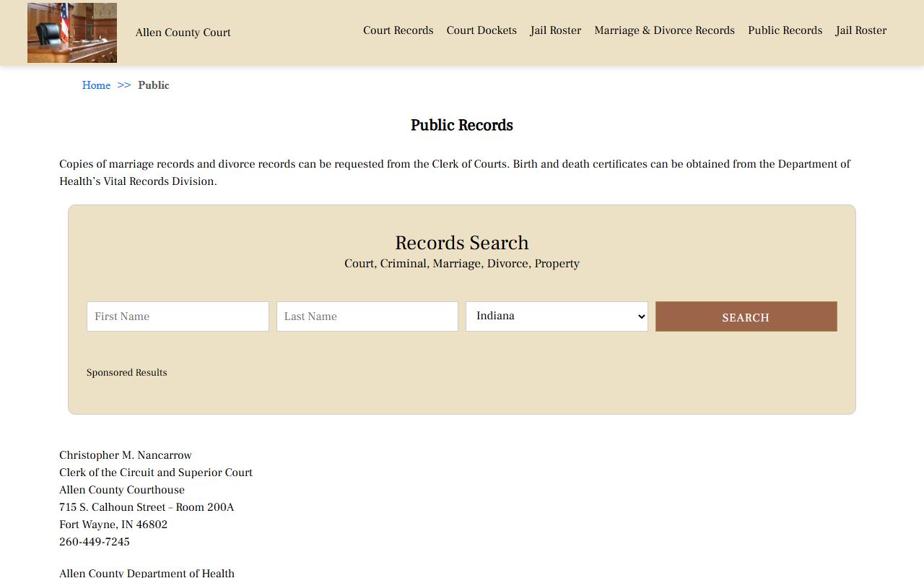Click the Court, Criminal, Marriage, Divorce, Property subtitle
This screenshot has height=578, width=924.
click(462, 264)
